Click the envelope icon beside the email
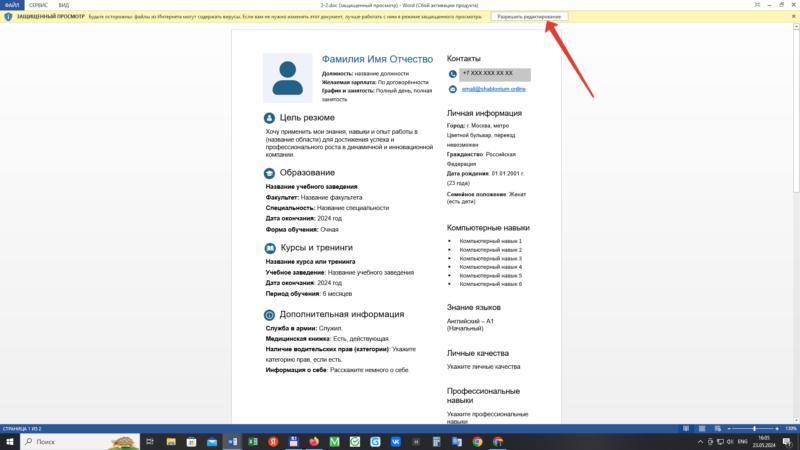 click(453, 89)
